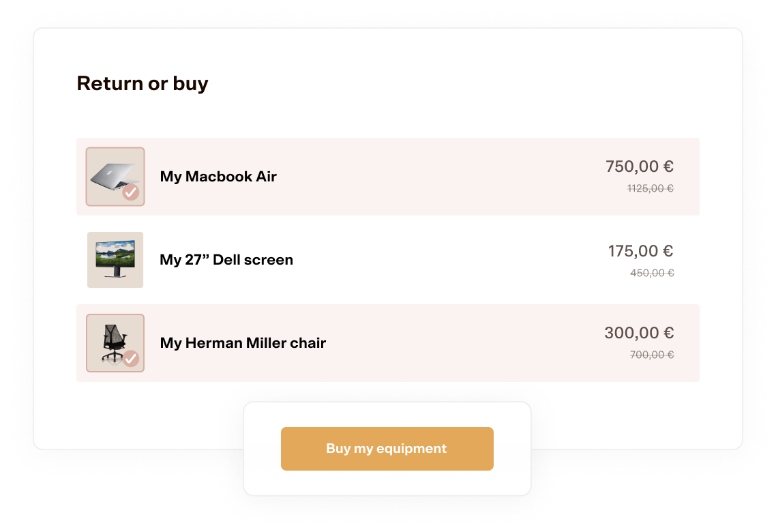This screenshot has width=776, height=532.
Task: Select the My Herman Miller chair label
Action: (243, 343)
